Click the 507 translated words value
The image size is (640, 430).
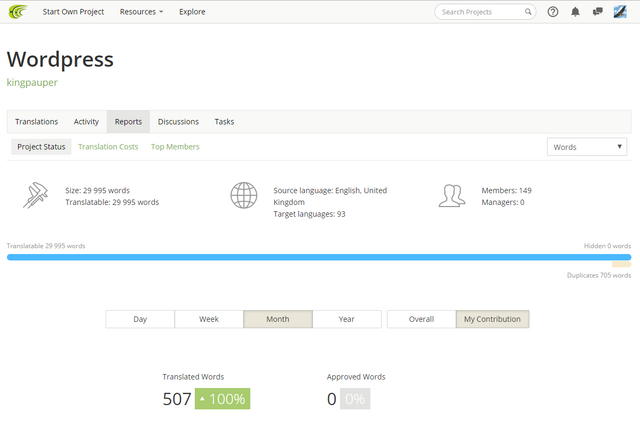177,399
